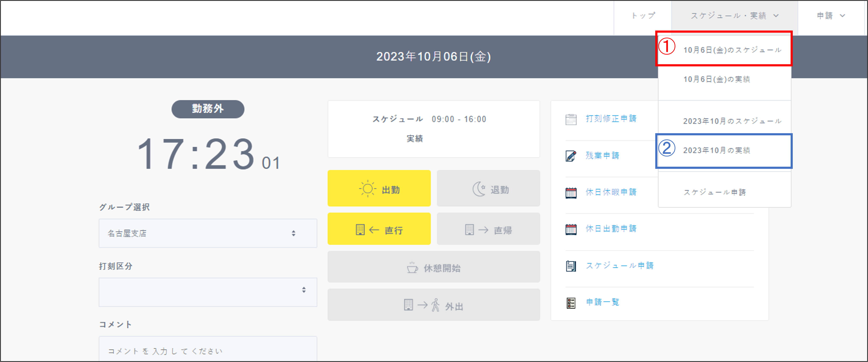
Task: Go to the トップ tab
Action: 643,16
